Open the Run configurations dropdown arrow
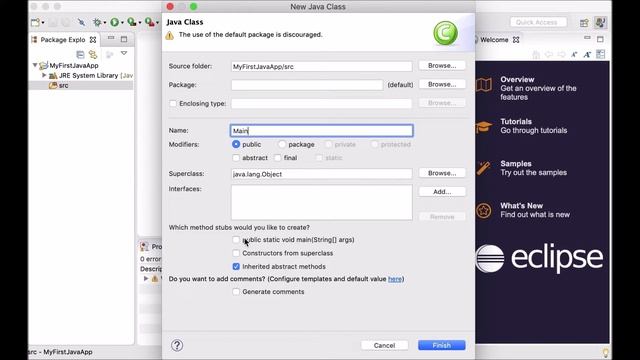This screenshot has width=640, height=360. click(122, 23)
